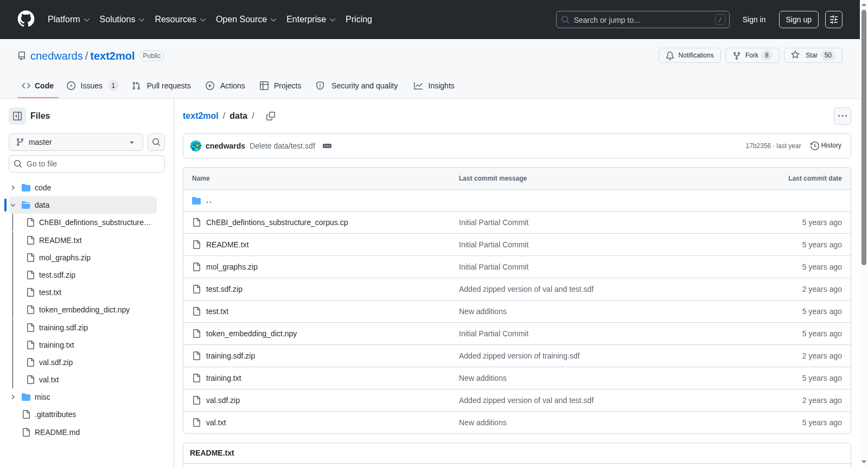868x467 pixels.
Task: Open test.txt in the file table
Action: [x=217, y=311]
